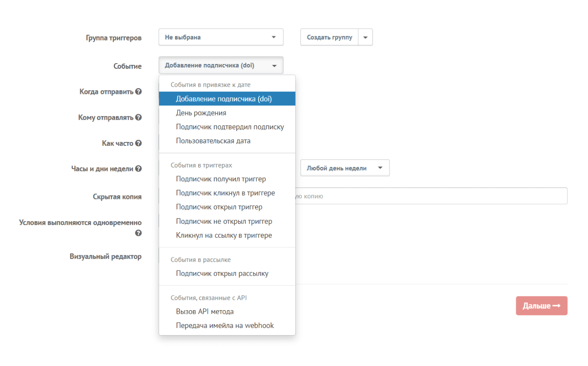Open the Любой день недели dropdown
This screenshot has width=588, height=366.
coord(345,168)
